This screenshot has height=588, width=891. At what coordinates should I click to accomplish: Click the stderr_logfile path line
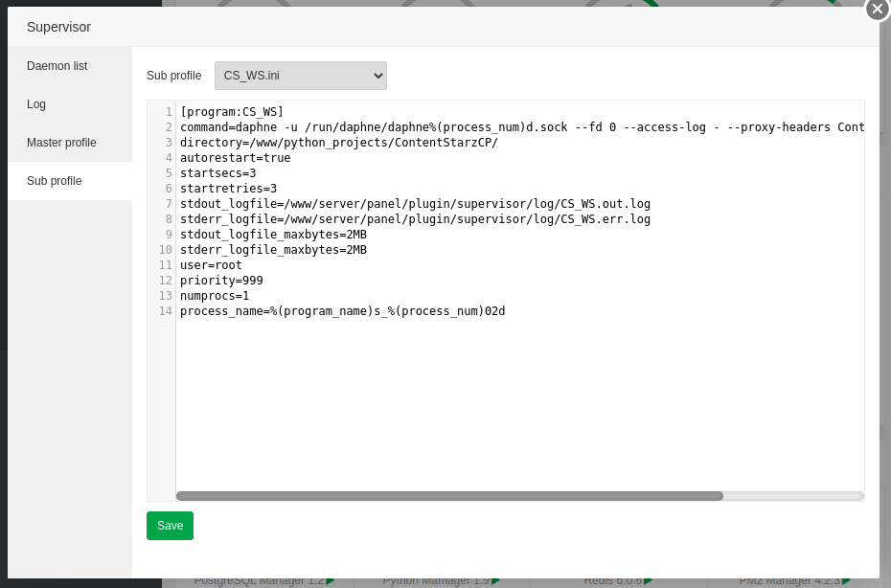point(416,219)
